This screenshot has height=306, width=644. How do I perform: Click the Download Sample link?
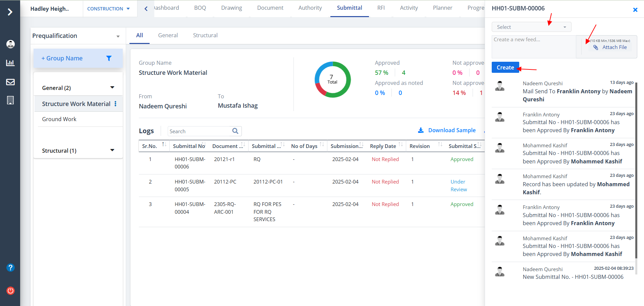[451, 131]
